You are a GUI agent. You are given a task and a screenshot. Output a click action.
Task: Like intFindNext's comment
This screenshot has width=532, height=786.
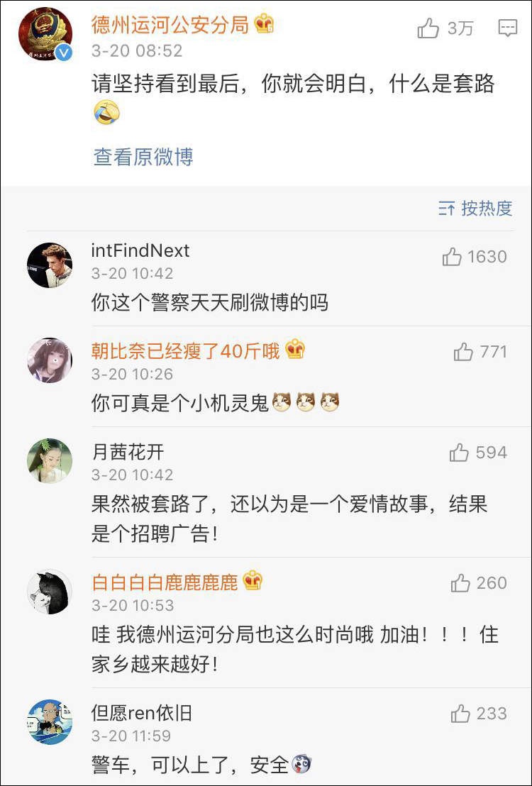tap(452, 257)
